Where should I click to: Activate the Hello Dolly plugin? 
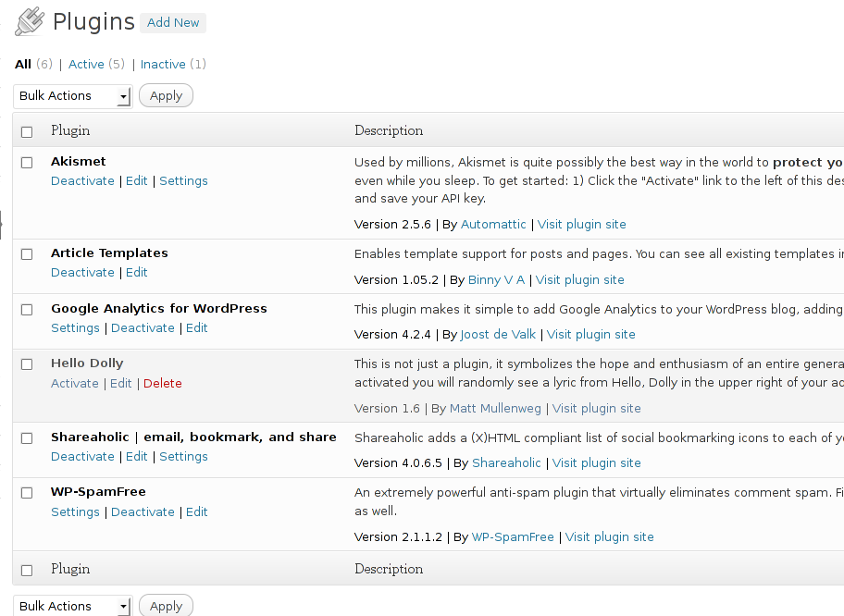click(75, 384)
